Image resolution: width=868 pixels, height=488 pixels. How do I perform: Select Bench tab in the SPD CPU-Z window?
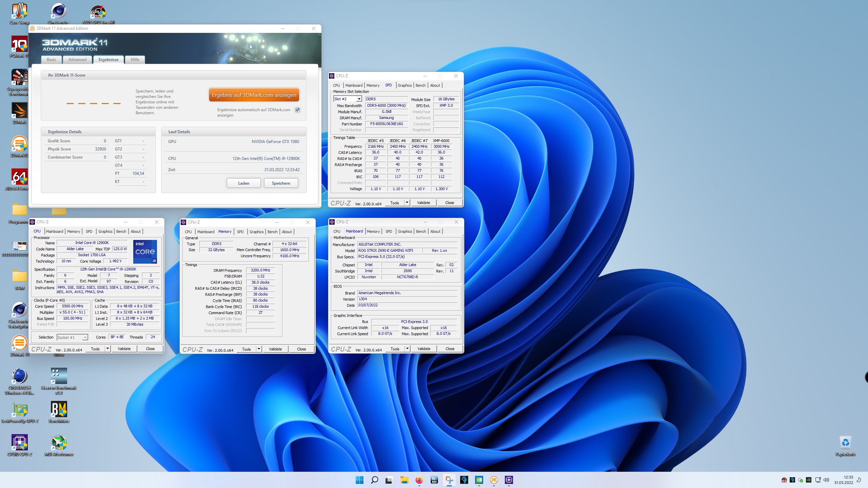(x=420, y=85)
